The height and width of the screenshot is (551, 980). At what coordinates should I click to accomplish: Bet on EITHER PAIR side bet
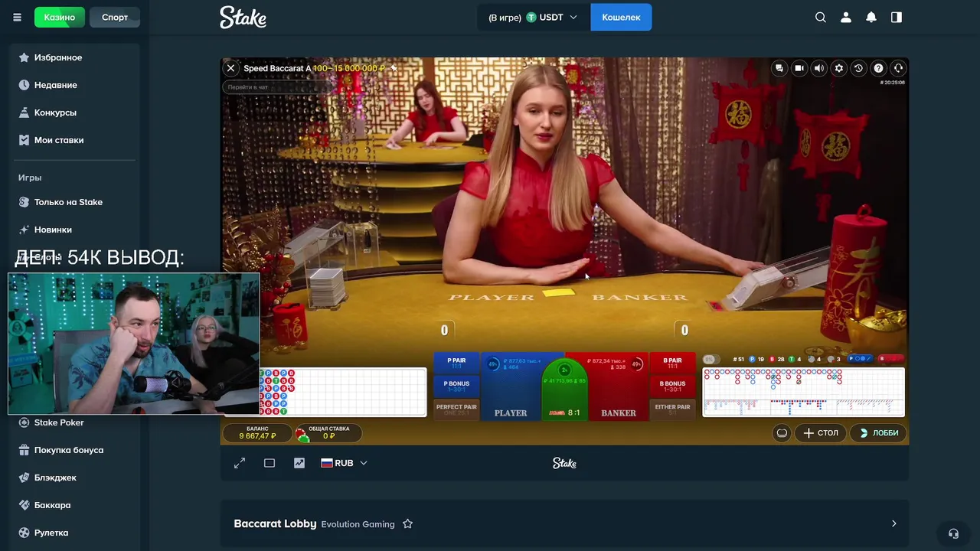[672, 409]
